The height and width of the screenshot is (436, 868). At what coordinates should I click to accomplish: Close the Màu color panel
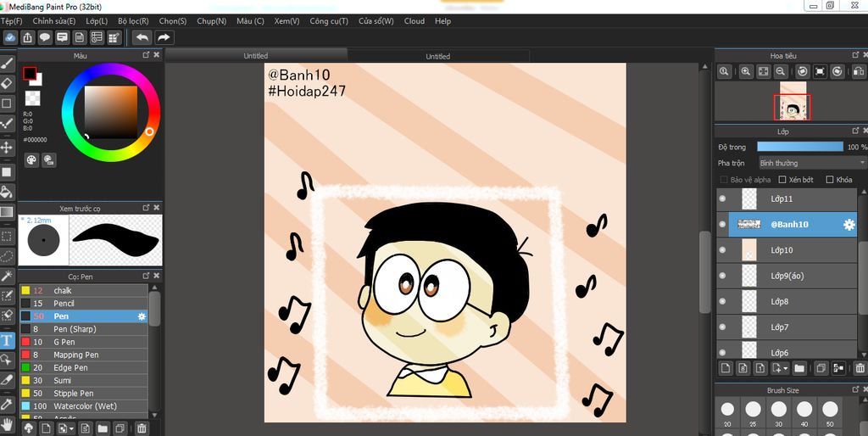point(157,55)
